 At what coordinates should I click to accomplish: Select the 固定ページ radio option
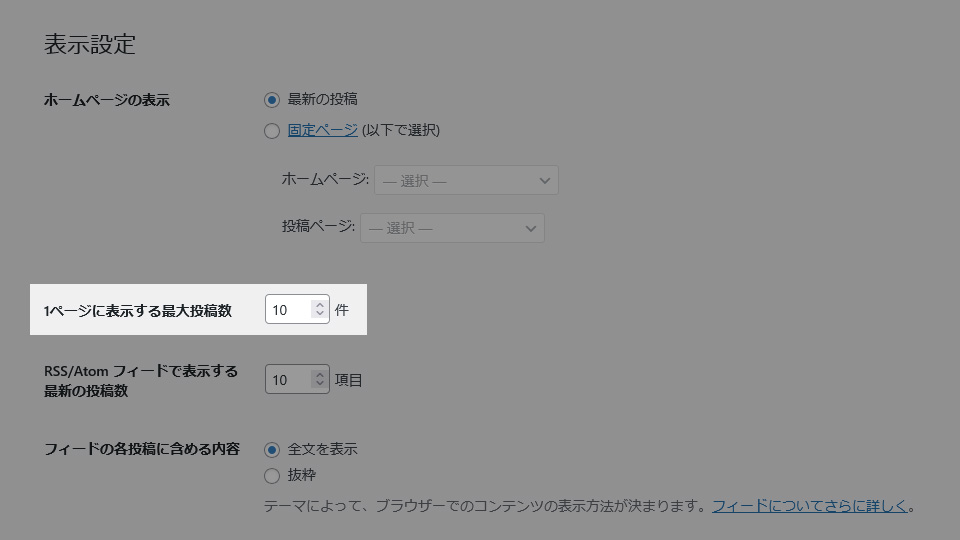272,131
